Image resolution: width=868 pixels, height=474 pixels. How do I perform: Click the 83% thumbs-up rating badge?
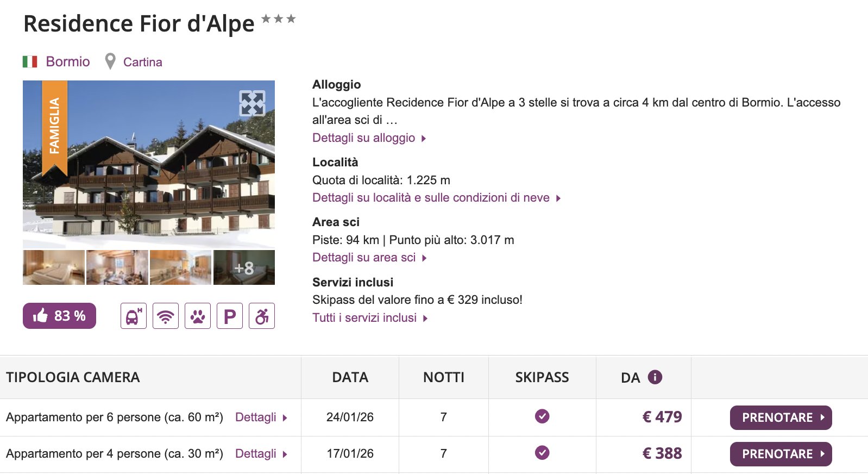59,316
